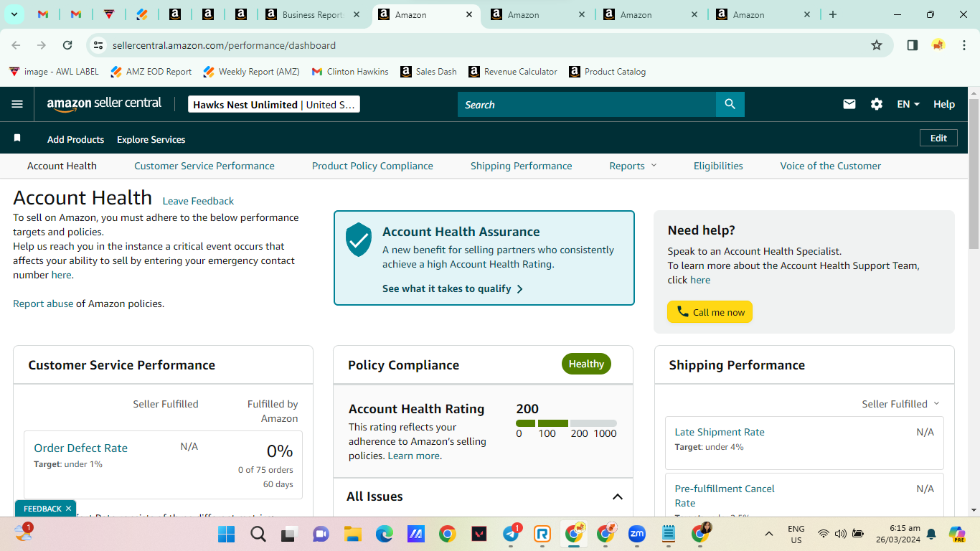Open Windows taskbar search
980x551 pixels.
pos(258,534)
